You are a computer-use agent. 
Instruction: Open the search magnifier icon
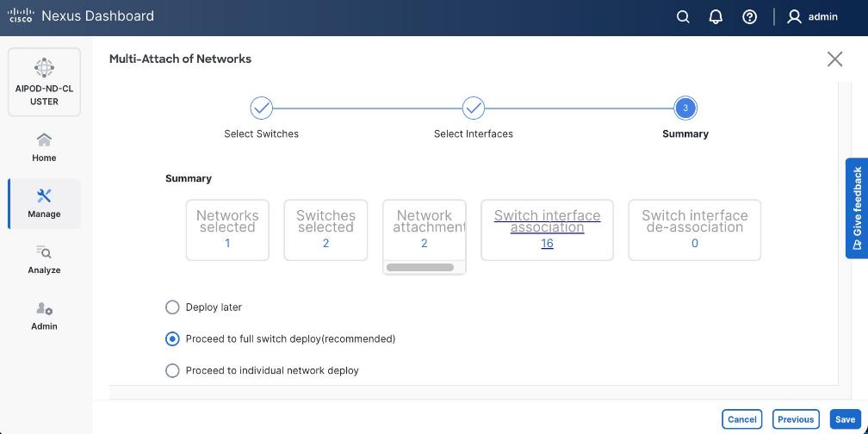click(683, 16)
